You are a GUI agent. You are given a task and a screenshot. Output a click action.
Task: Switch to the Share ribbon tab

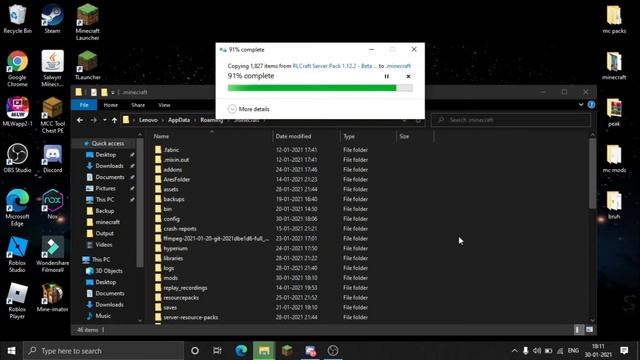click(138, 105)
